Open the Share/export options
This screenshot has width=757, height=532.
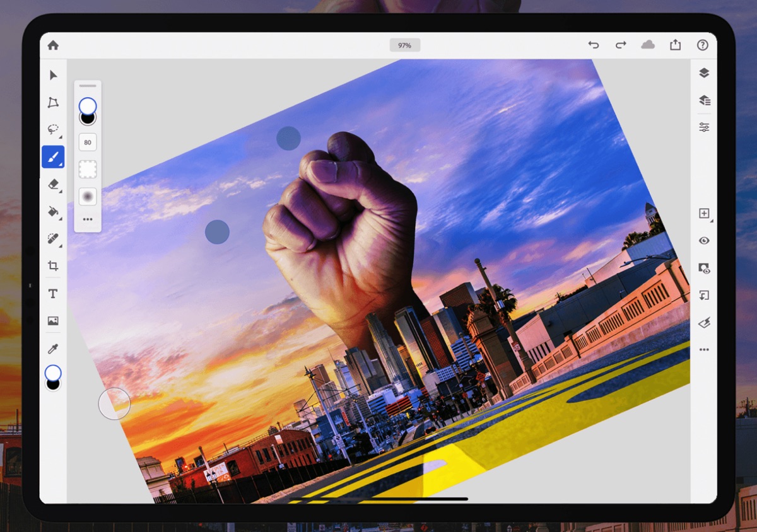(x=675, y=45)
